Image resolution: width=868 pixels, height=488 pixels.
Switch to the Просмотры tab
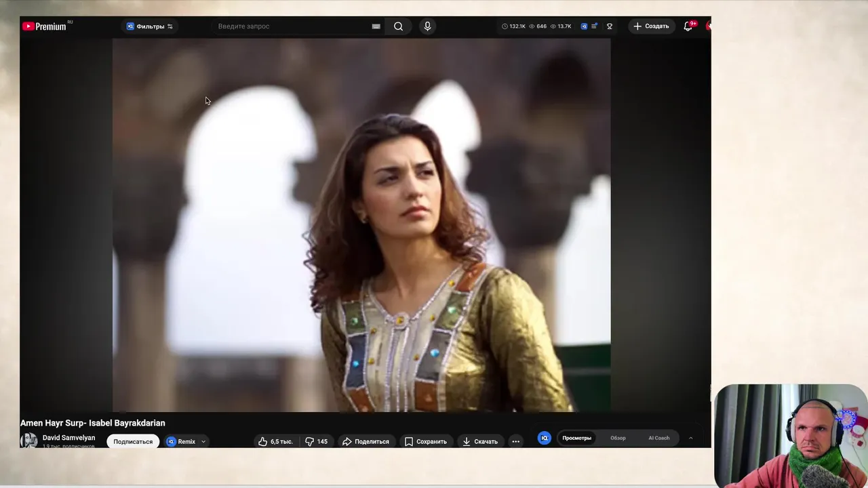coord(576,438)
